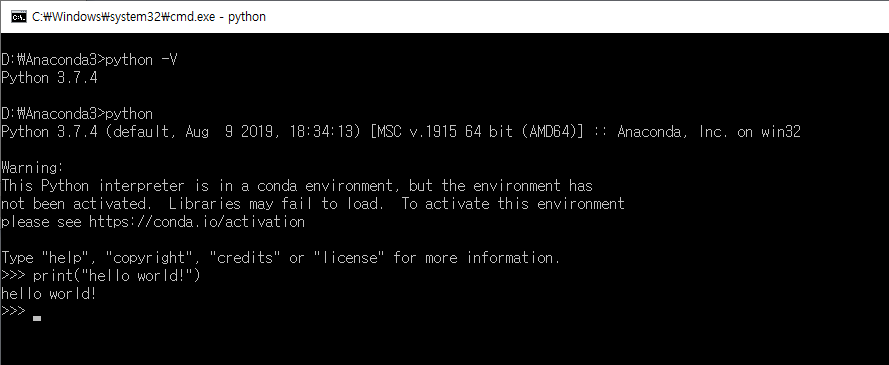The height and width of the screenshot is (365, 889).
Task: Click the https://conda.io/activation URL
Action: tap(197, 222)
